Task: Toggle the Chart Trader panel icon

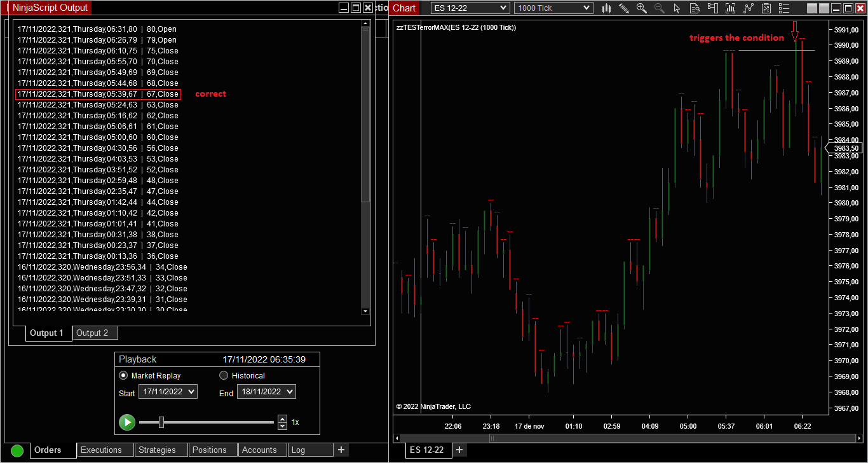Action: (x=713, y=8)
